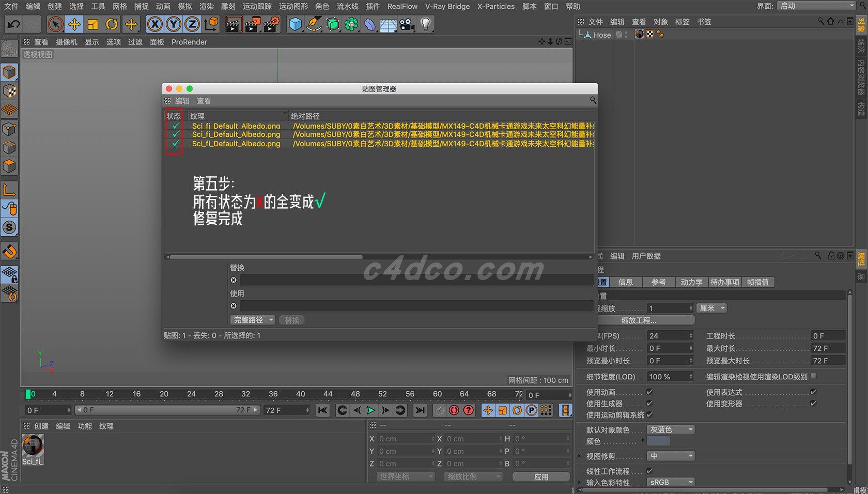Toggle the 使用运动剪辑系统 checkbox
Screen dimensions: 868x494
click(x=649, y=415)
